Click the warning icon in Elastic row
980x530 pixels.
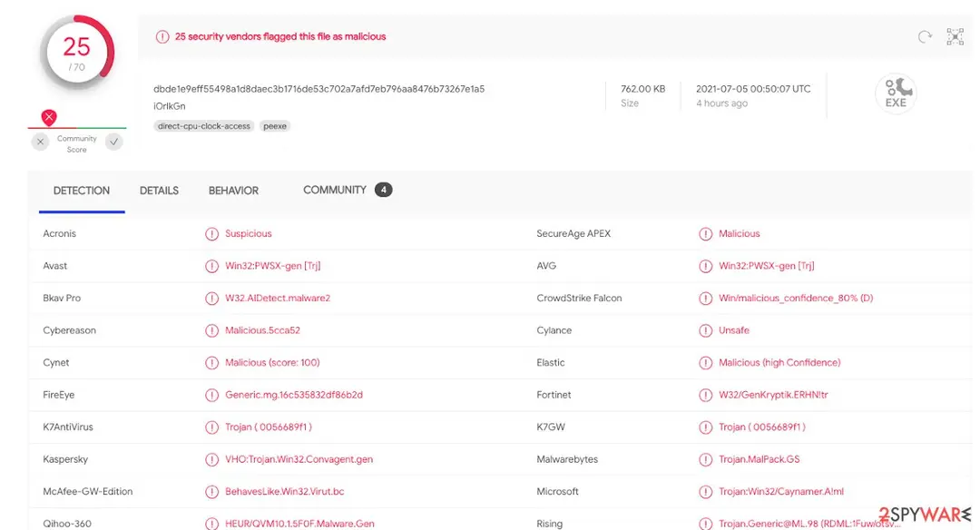click(706, 362)
